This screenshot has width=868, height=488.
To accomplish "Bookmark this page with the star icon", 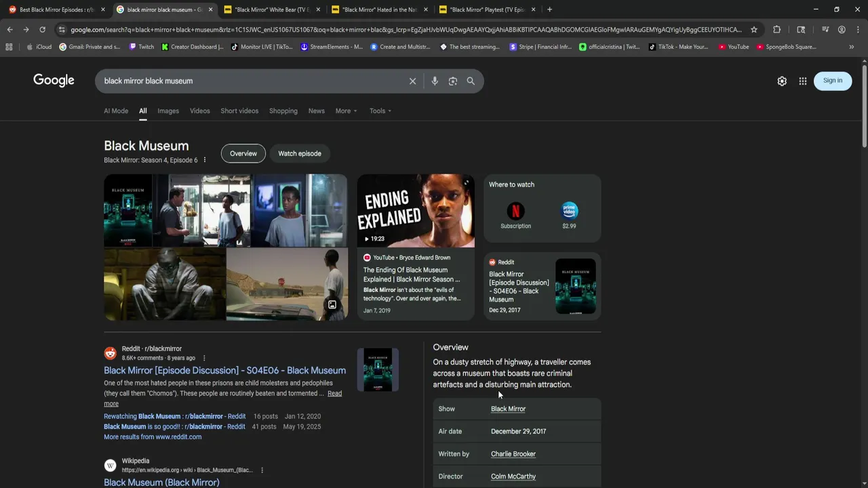I will coord(754,30).
